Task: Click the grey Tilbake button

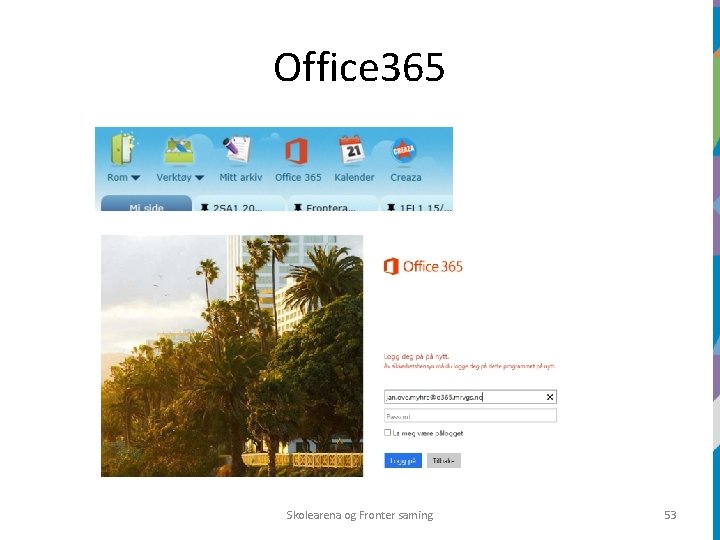Action: pyautogui.click(x=444, y=461)
